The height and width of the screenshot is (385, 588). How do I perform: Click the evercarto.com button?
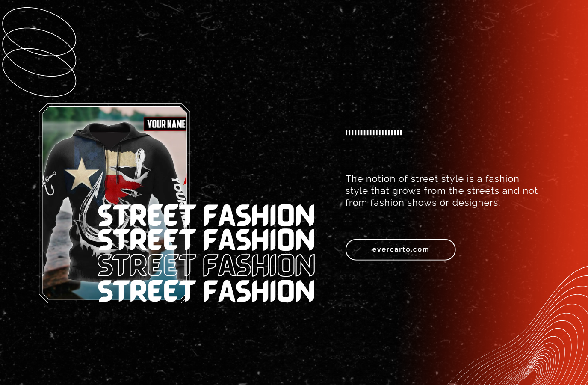[400, 249]
